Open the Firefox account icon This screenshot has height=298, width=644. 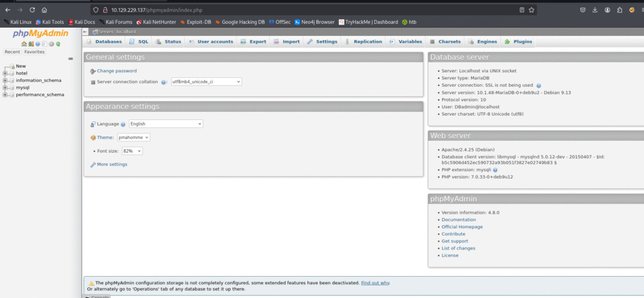[x=607, y=10]
